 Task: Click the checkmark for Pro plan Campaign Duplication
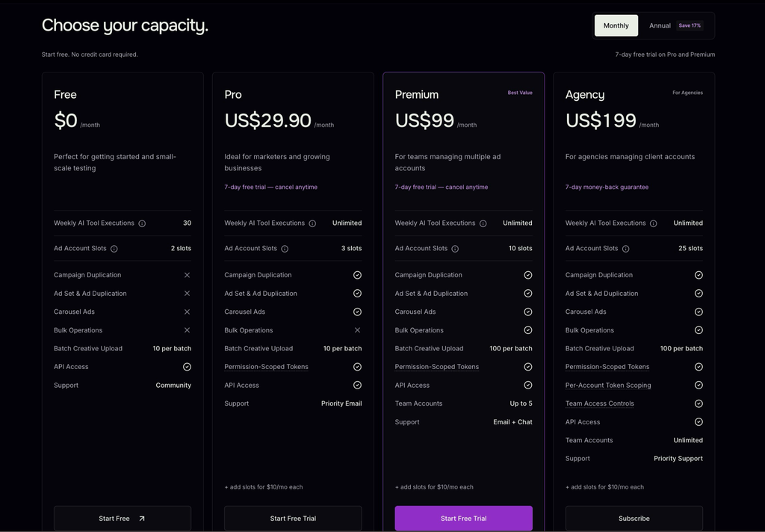(x=358, y=275)
